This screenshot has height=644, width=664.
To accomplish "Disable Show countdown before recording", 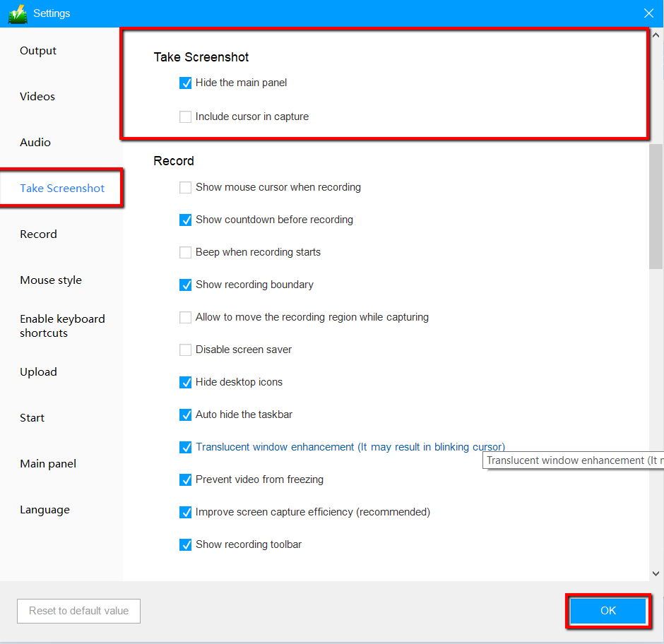I will tap(185, 220).
